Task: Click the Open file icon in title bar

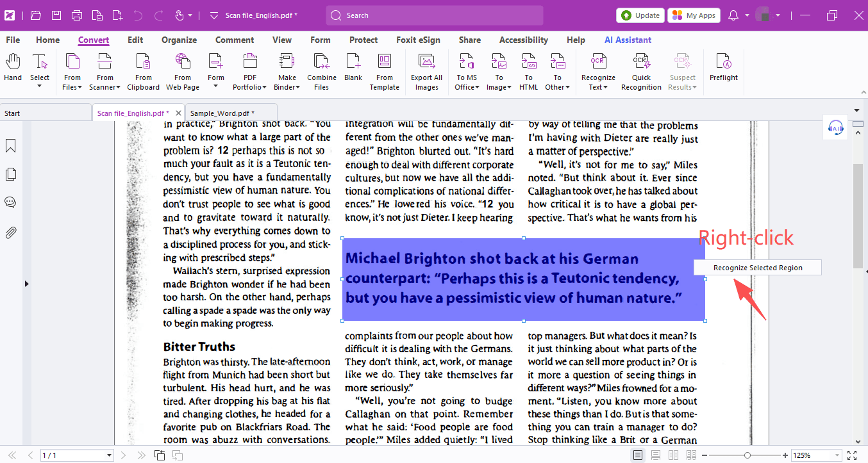Action: pyautogui.click(x=36, y=15)
